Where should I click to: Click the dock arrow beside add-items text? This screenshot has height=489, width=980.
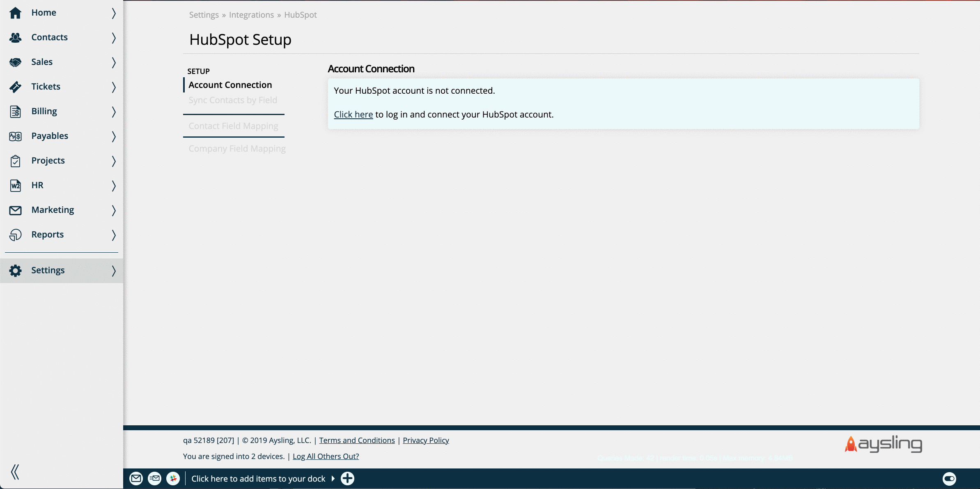pyautogui.click(x=333, y=479)
